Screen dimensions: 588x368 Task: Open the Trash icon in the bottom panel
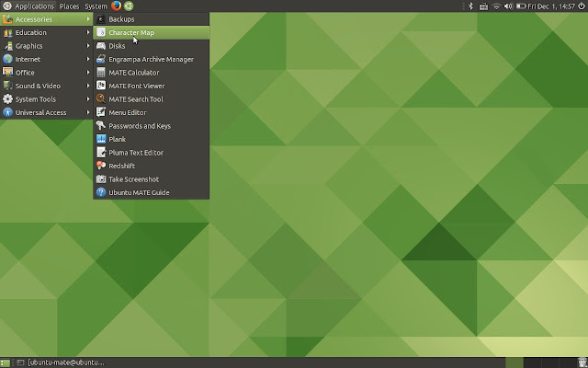coord(582,362)
